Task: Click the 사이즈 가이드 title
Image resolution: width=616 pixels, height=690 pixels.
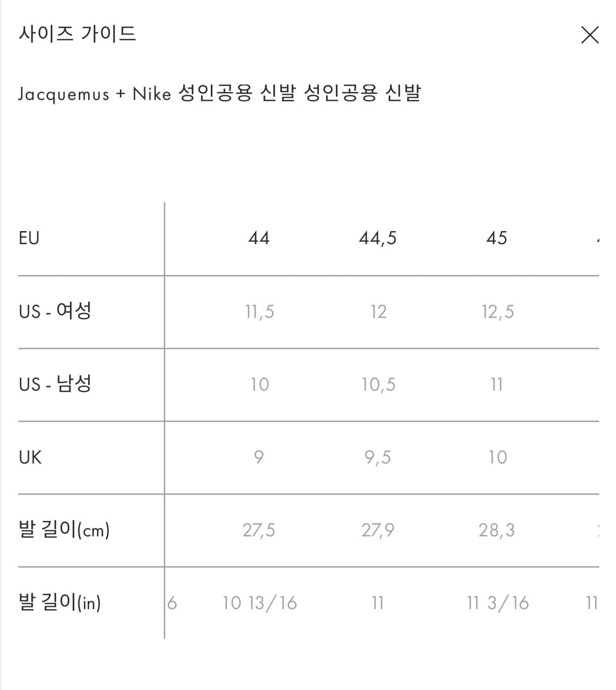Action: [x=78, y=34]
